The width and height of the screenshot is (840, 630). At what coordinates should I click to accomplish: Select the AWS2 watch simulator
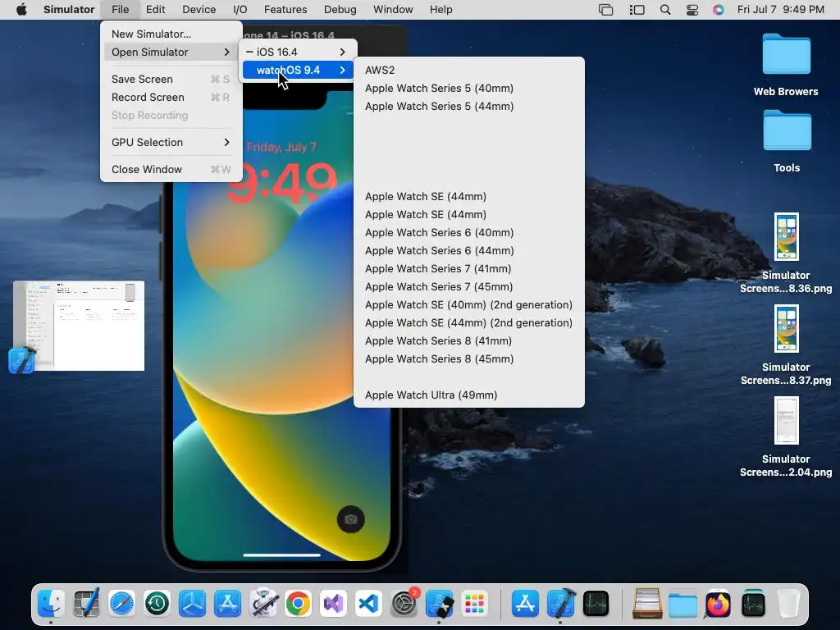[468, 71]
